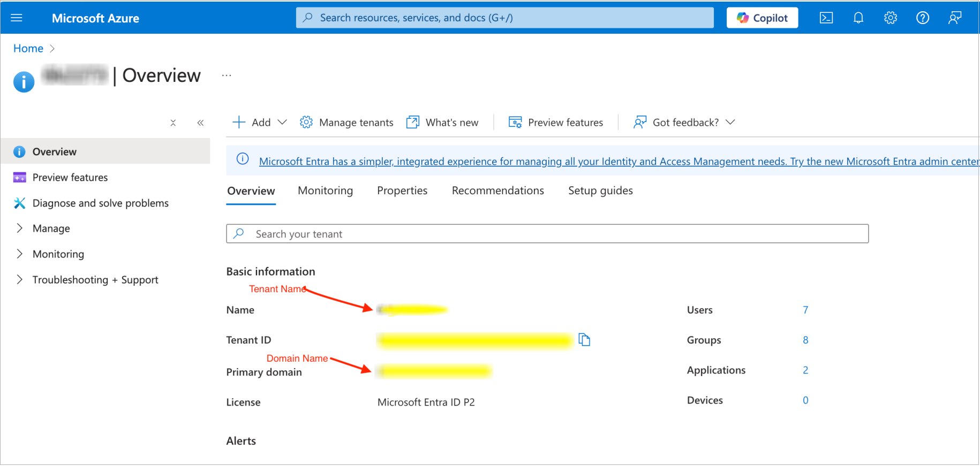This screenshot has width=980, height=466.
Task: Open What's new in toolbar
Action: [x=442, y=123]
